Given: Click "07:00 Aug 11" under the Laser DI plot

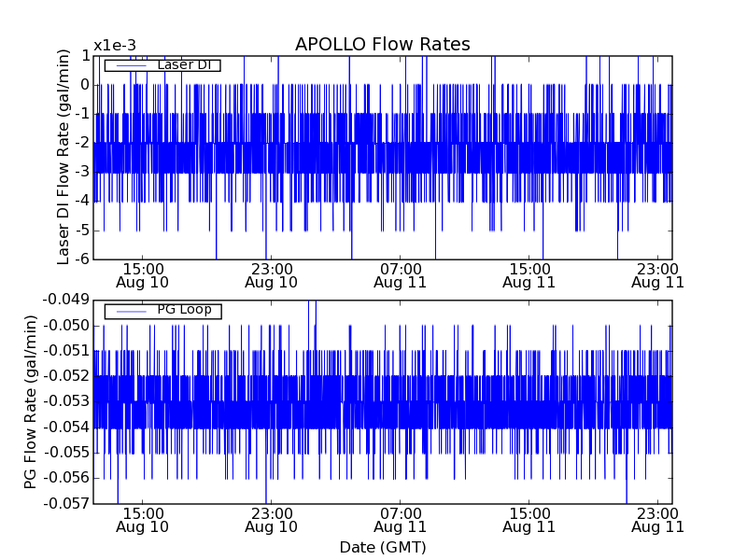Looking at the screenshot, I should [x=401, y=276].
